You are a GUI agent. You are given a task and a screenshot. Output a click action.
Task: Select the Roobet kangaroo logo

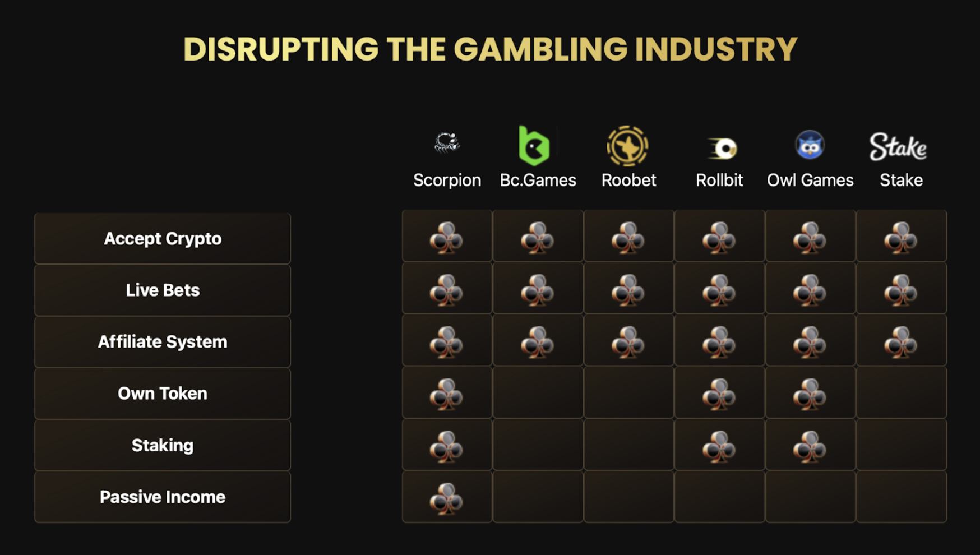tap(627, 146)
